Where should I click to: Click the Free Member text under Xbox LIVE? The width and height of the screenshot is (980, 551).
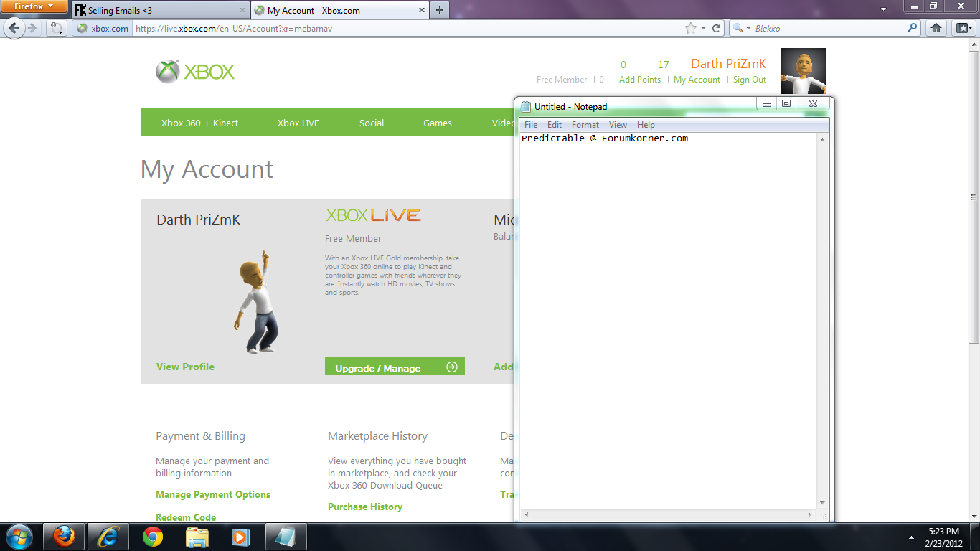pyautogui.click(x=353, y=238)
